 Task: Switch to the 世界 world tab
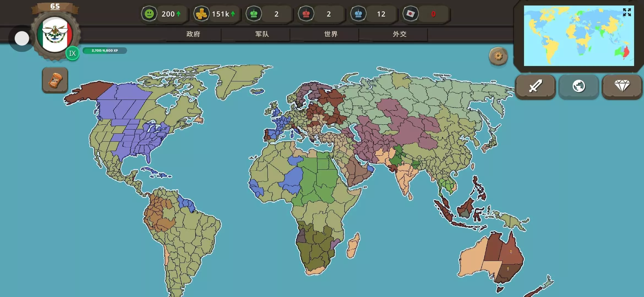point(331,34)
